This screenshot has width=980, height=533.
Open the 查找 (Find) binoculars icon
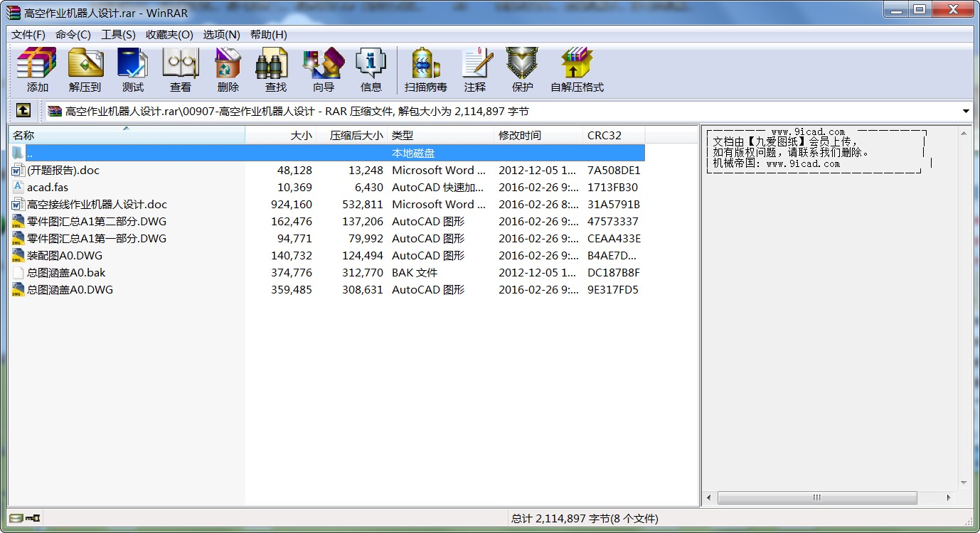click(275, 70)
